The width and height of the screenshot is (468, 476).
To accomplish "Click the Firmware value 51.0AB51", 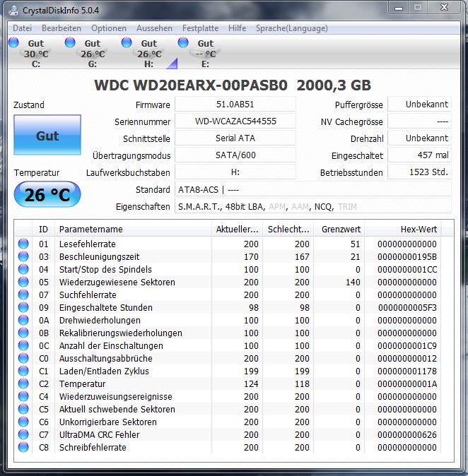I will pyautogui.click(x=235, y=105).
